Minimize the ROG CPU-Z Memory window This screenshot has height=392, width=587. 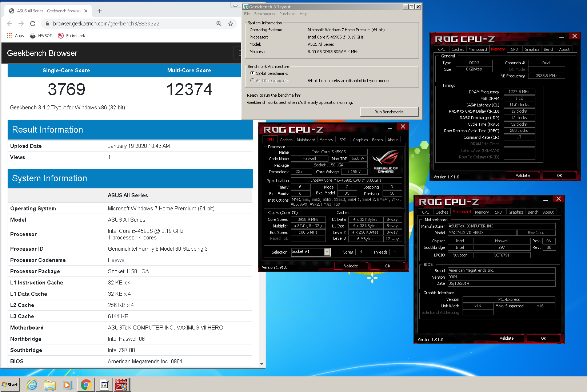tap(562, 36)
